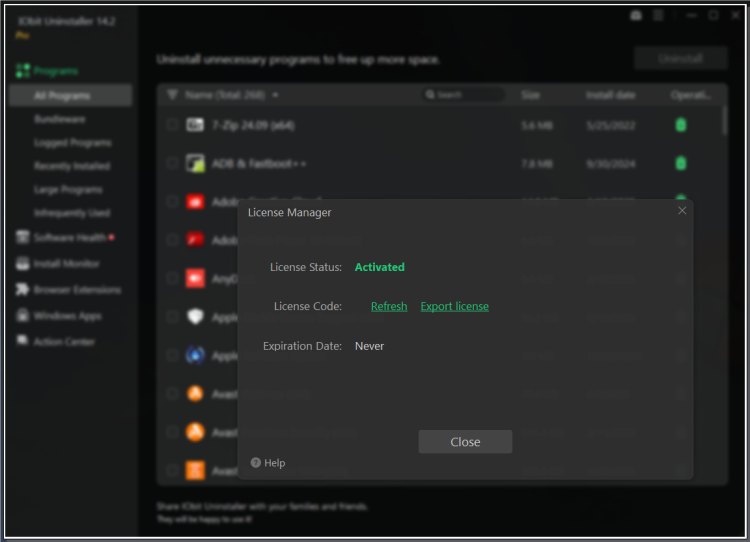Image resolution: width=750 pixels, height=542 pixels.
Task: Open Large Programs in the sidebar
Action: pyautogui.click(x=68, y=189)
